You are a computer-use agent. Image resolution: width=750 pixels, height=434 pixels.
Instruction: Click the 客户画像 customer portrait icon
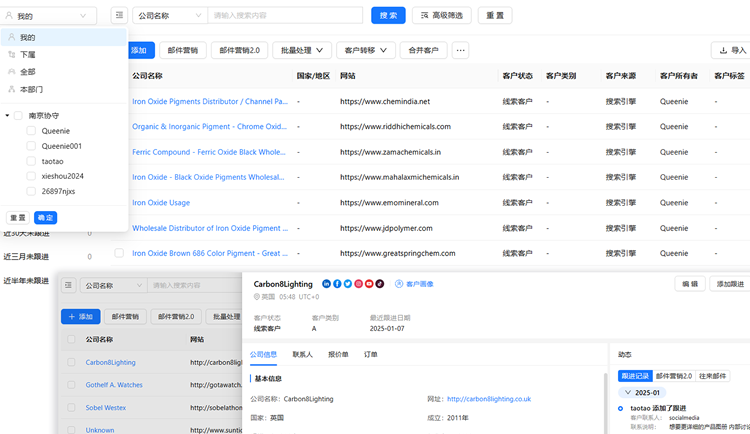tap(399, 284)
